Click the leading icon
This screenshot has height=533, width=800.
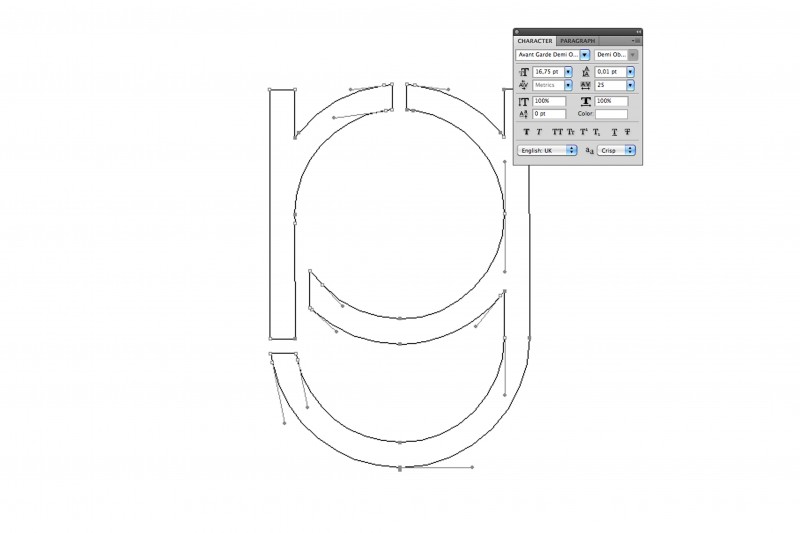pos(587,72)
